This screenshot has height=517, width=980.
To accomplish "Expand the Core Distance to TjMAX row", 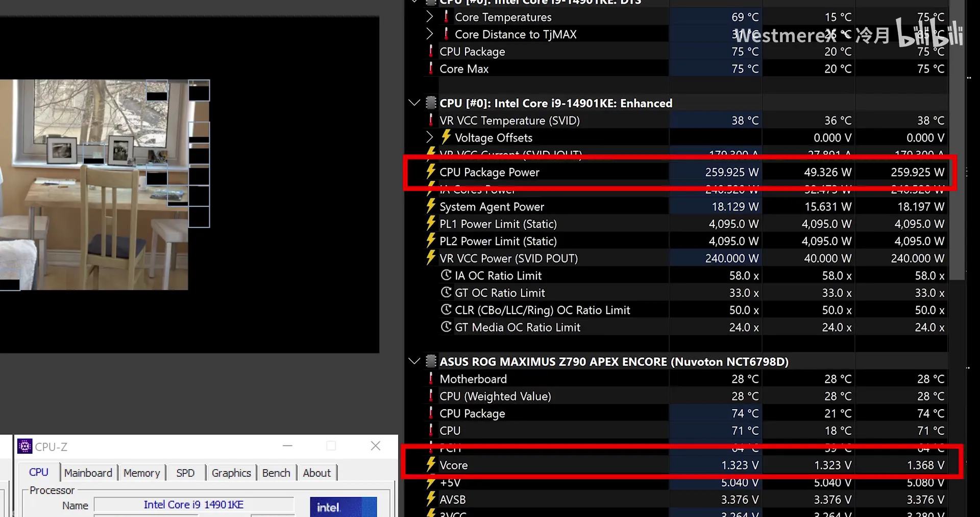I will (430, 34).
